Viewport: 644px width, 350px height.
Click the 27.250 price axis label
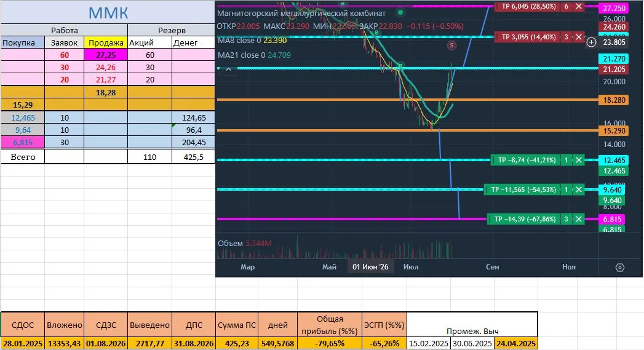coord(614,8)
